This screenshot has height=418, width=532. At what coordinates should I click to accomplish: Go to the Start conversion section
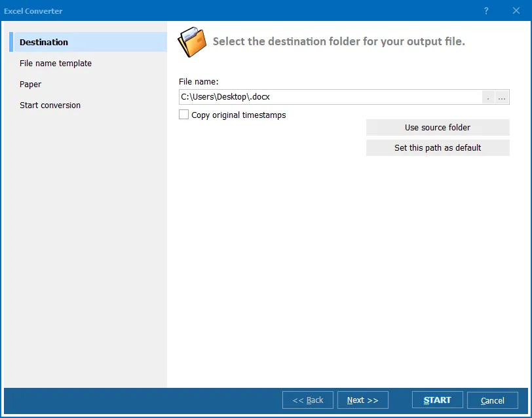tap(50, 105)
